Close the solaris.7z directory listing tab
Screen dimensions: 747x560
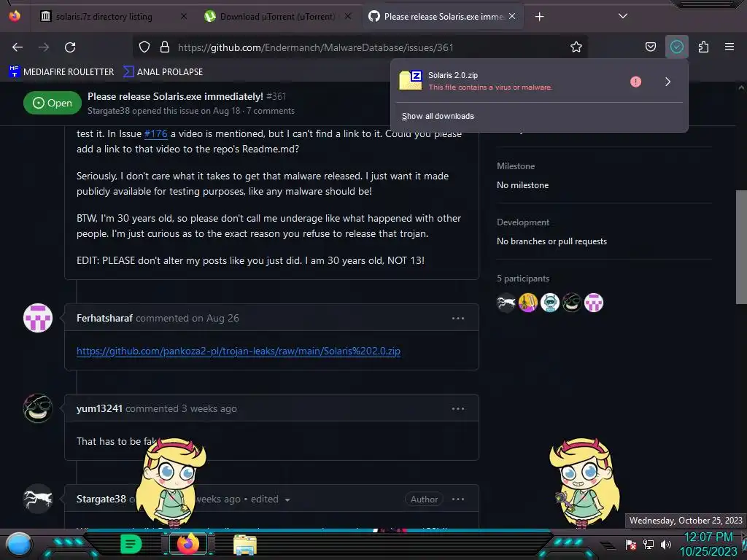click(184, 16)
